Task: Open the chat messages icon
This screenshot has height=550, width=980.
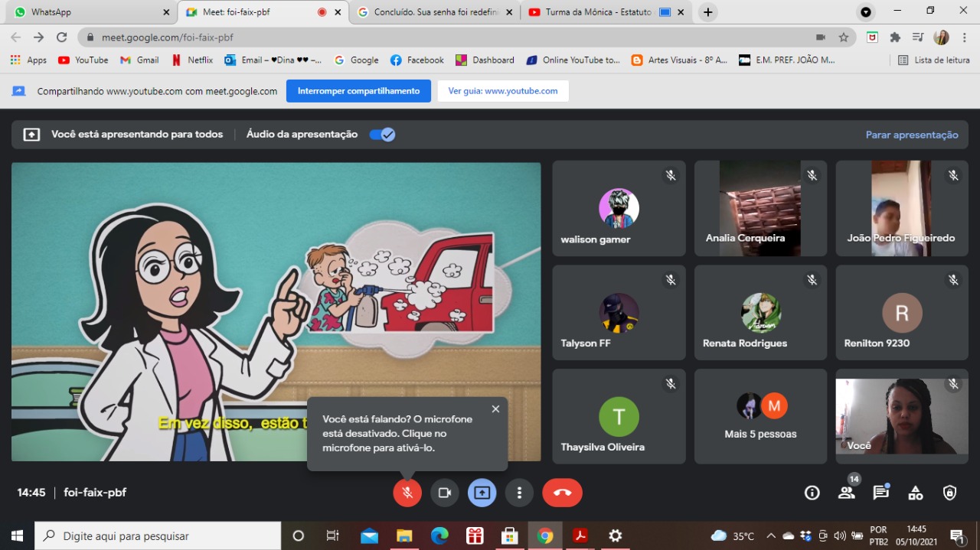Action: 880,493
